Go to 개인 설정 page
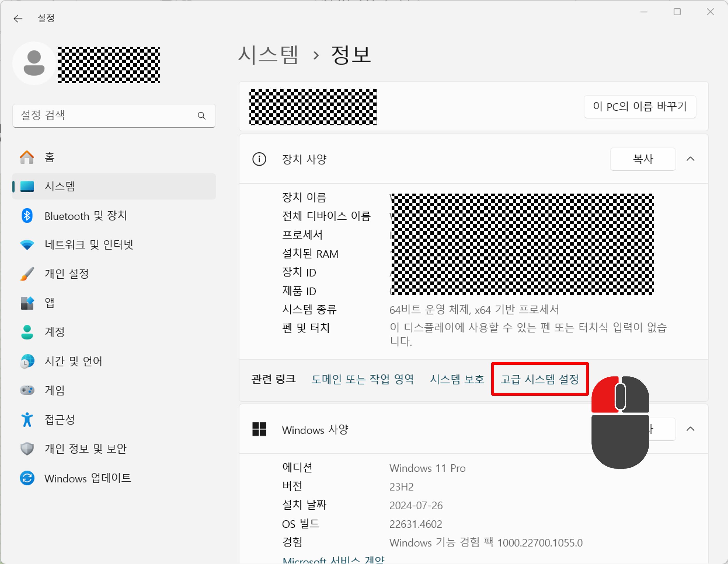 [114, 274]
